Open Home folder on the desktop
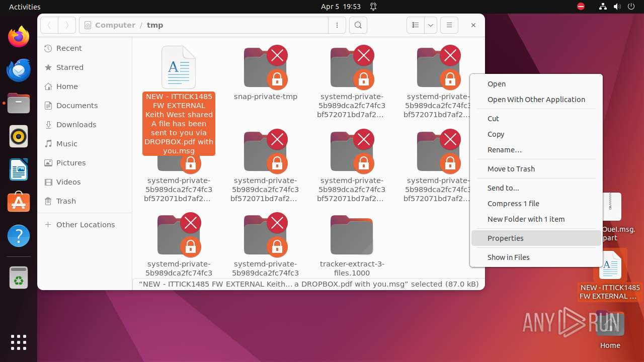This screenshot has width=644, height=362. 610,330
